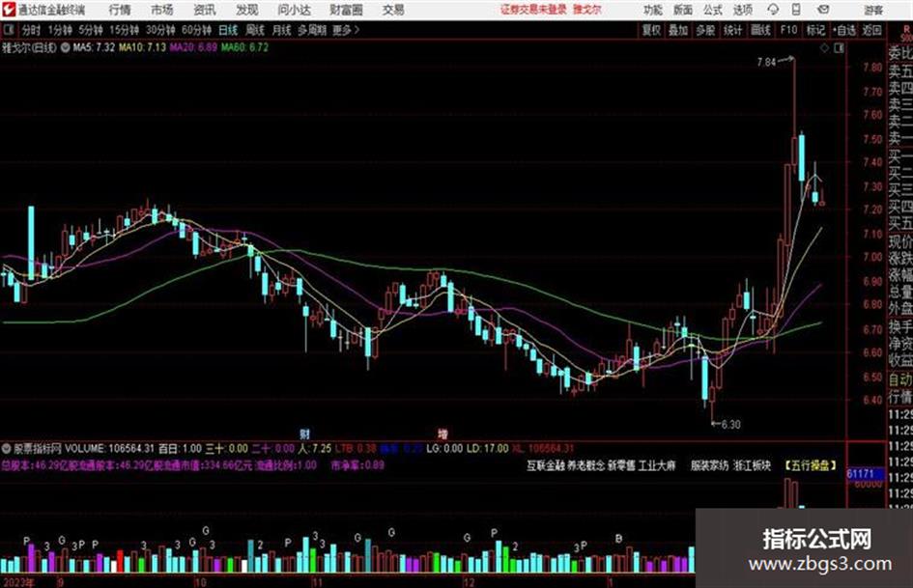Expand the 股票指标网 indicator dropdown
This screenshot has width=913, height=588.
7,449
